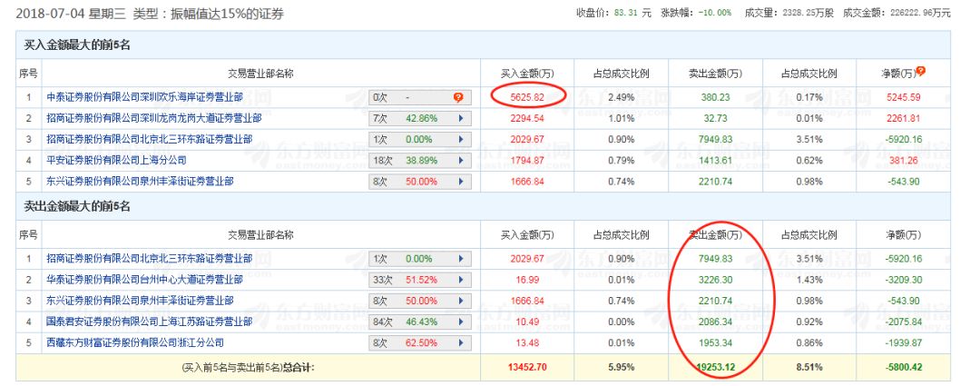Viewport: 980px width, 386px height.
Task: Click the sell amount 1413.61
Action: point(715,160)
